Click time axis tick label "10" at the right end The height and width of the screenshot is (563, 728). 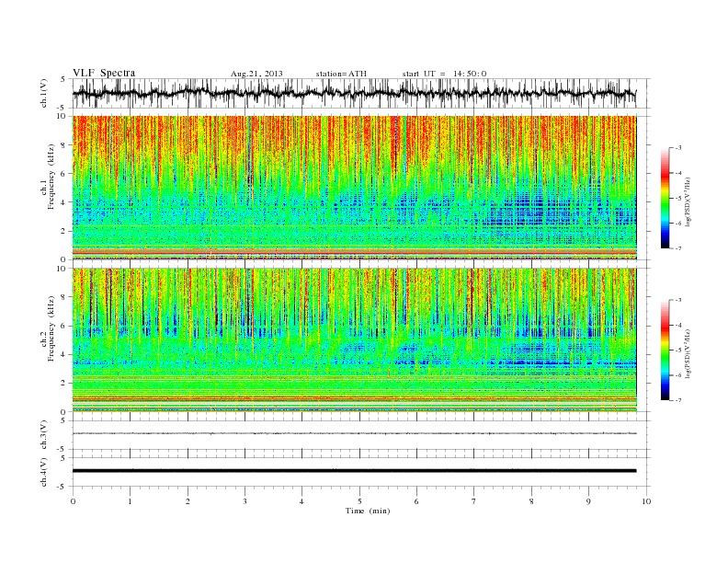[x=646, y=501]
